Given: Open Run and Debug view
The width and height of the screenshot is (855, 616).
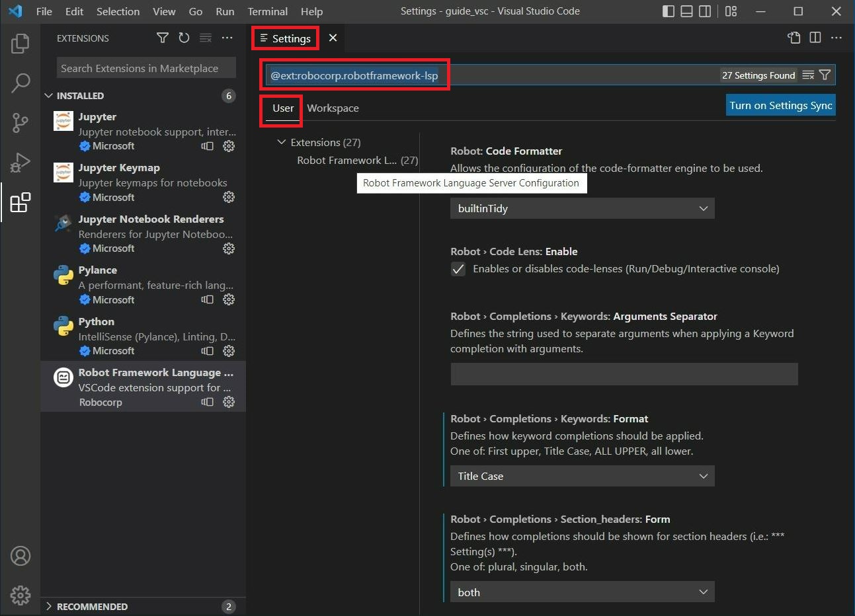Looking at the screenshot, I should click(x=20, y=163).
